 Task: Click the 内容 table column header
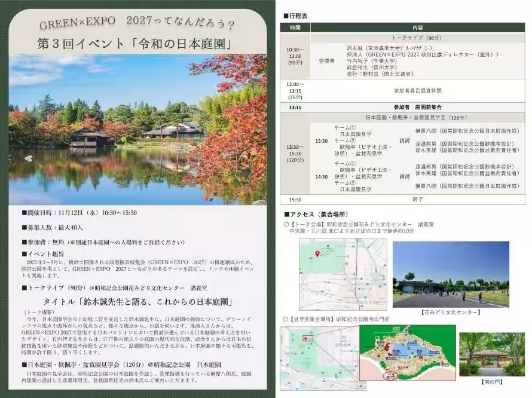[418, 27]
